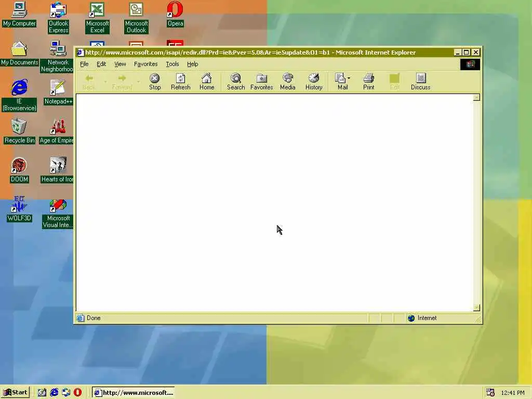Select the Notepad++ desktop shortcut
This screenshot has width=532, height=399.
[58, 92]
